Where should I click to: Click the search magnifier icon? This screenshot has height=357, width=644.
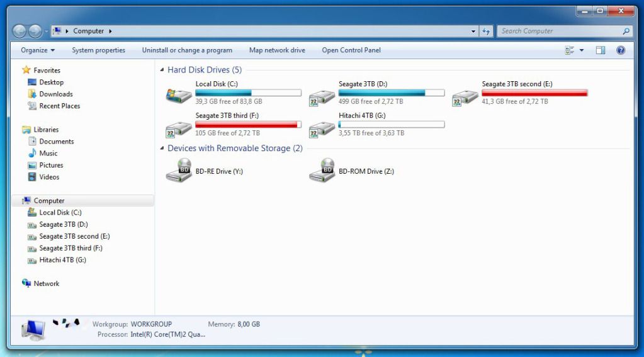(626, 31)
